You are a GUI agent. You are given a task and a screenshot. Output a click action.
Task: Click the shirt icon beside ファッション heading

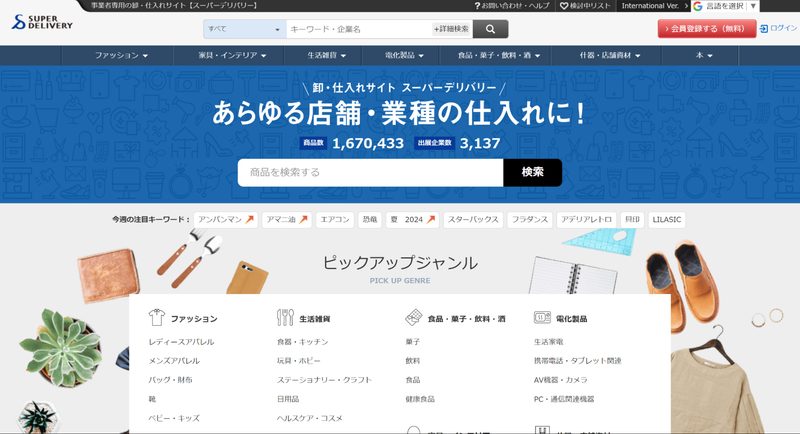(157, 317)
